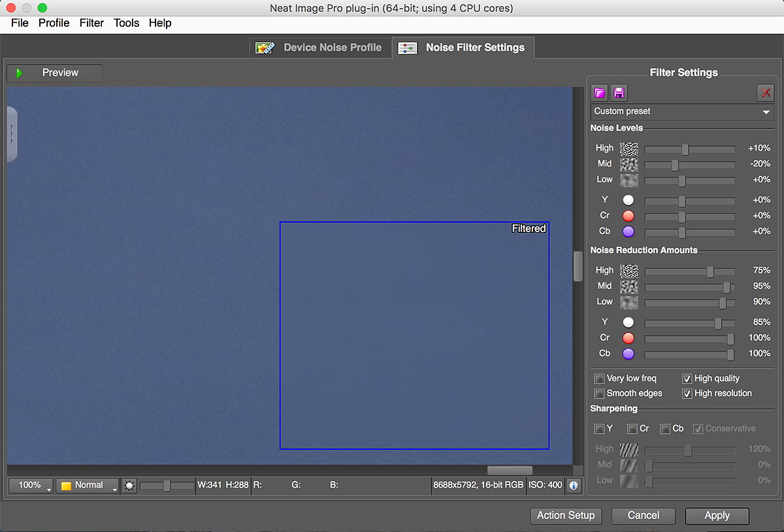Click the Sharpening Mid frequency icon

pyautogui.click(x=629, y=465)
